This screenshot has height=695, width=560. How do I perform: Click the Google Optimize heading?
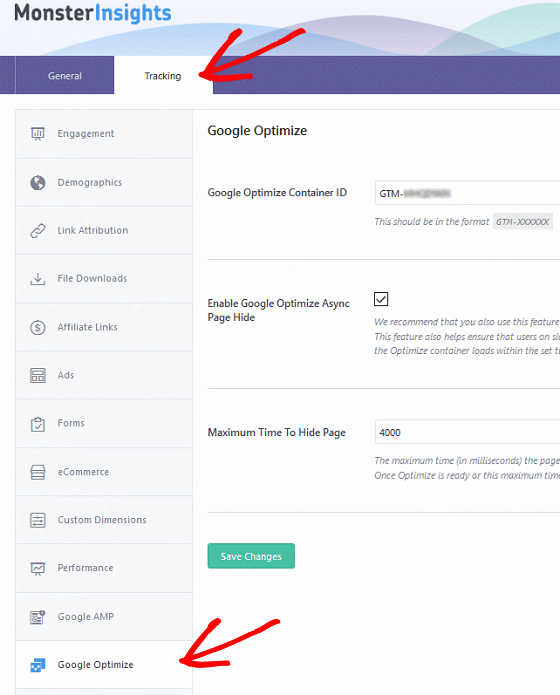[x=257, y=131]
